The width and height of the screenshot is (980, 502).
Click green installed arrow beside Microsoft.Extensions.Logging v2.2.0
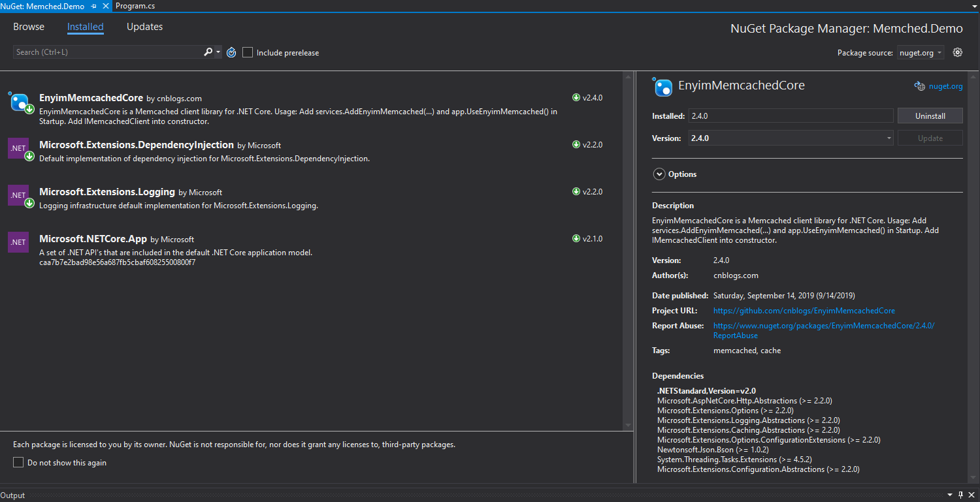pos(576,192)
